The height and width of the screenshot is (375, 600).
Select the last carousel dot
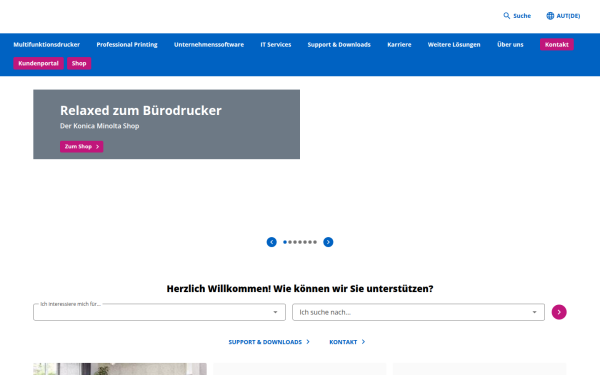pyautogui.click(x=315, y=242)
